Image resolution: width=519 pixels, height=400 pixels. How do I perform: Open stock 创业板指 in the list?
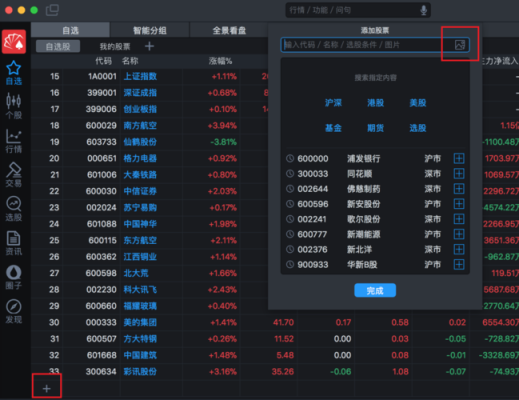coord(140,109)
